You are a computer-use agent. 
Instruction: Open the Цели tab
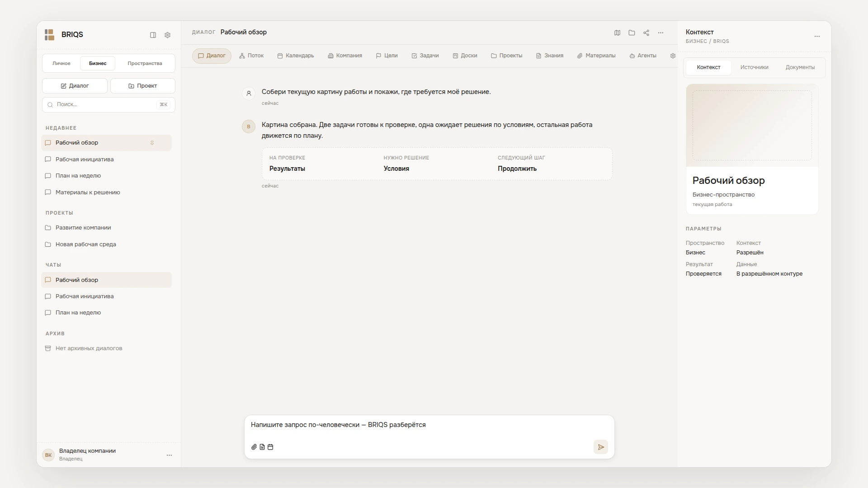coord(387,56)
